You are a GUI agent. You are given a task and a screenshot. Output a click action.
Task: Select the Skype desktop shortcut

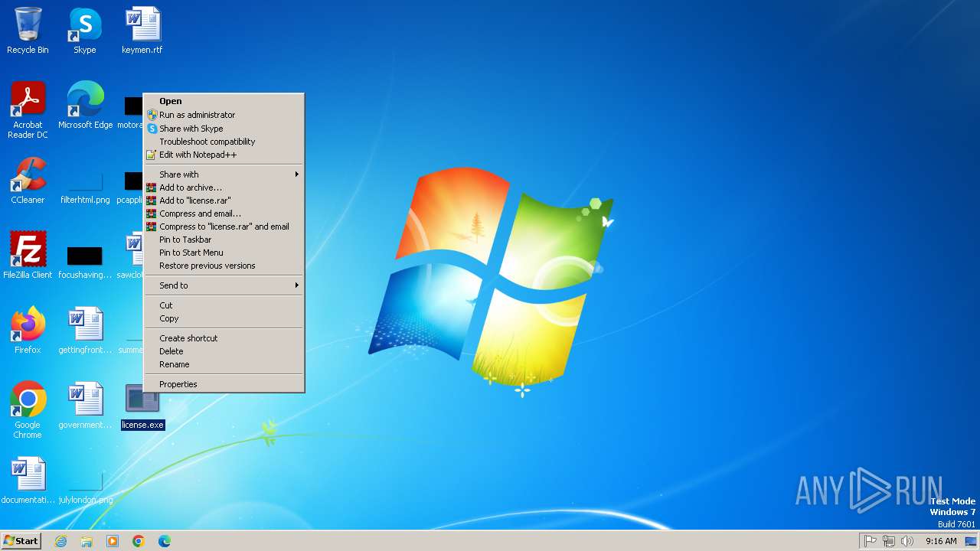[84, 31]
